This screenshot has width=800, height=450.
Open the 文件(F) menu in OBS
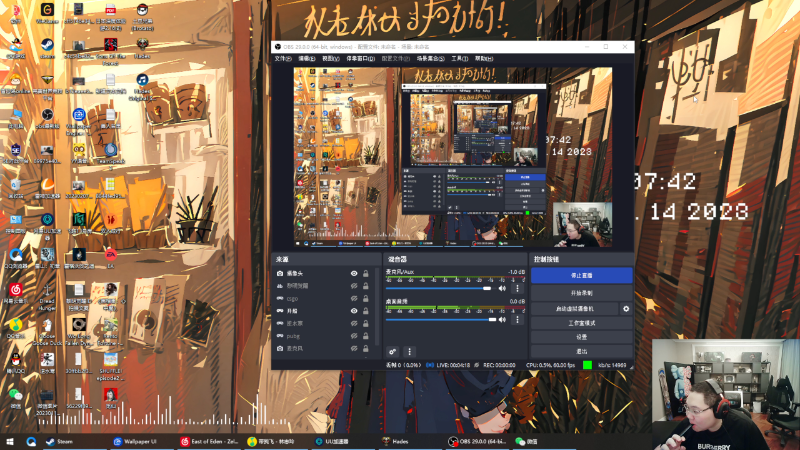283,59
